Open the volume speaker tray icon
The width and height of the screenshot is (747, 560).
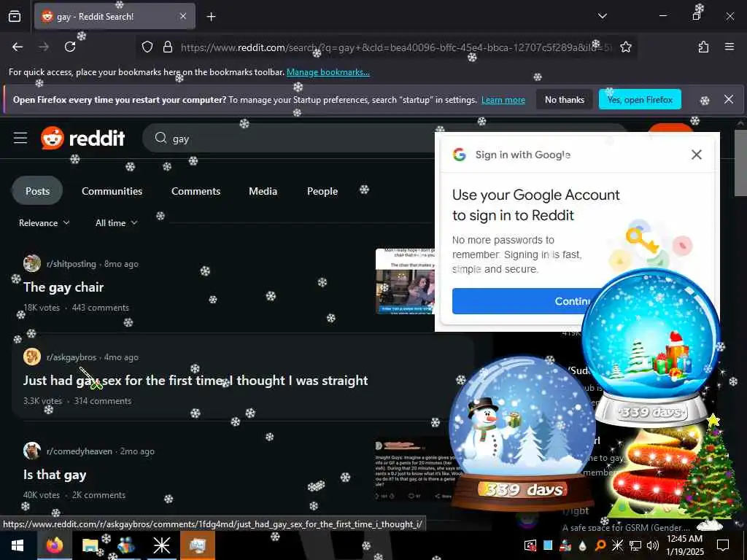tap(653, 545)
